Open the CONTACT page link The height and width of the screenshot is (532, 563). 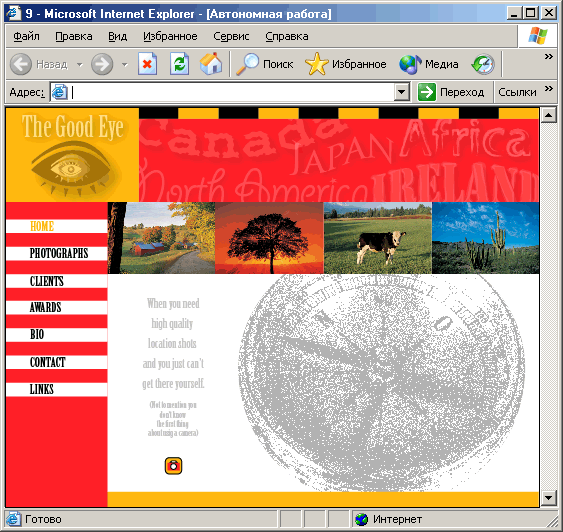(x=48, y=362)
